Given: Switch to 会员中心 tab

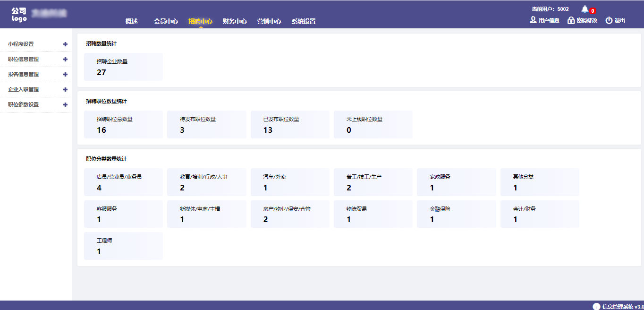Looking at the screenshot, I should pyautogui.click(x=166, y=21).
